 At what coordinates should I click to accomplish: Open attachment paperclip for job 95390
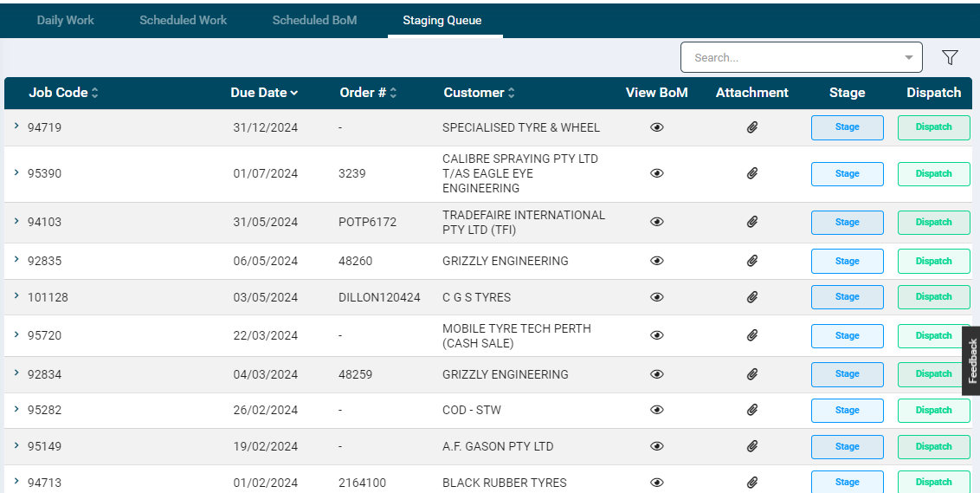pos(752,173)
